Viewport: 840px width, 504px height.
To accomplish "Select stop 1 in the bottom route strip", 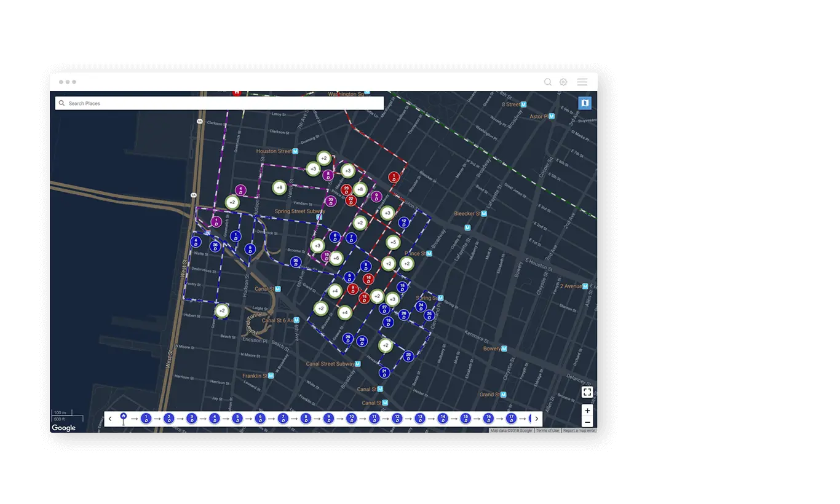I will click(x=146, y=419).
